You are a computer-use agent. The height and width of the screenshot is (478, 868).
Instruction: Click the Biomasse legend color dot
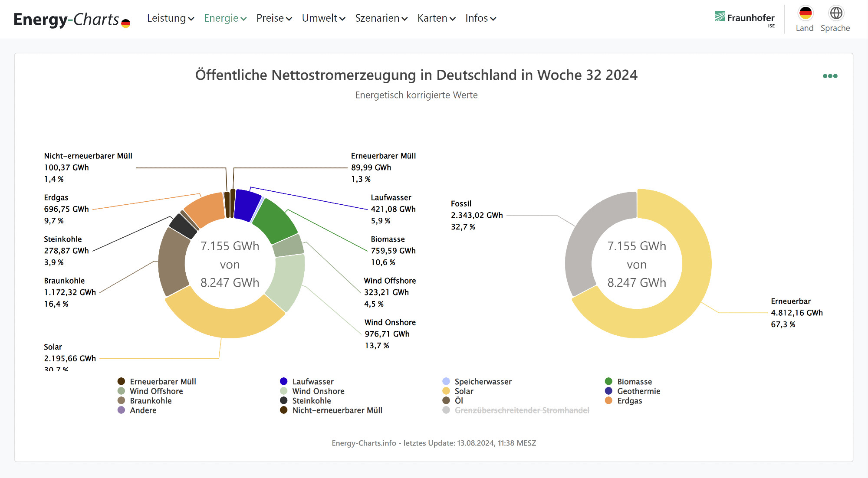tap(608, 382)
